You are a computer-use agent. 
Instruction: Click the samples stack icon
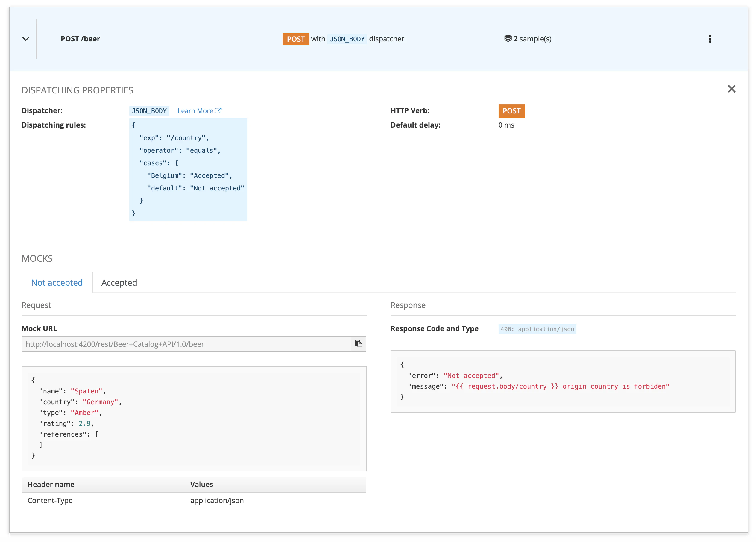(508, 38)
